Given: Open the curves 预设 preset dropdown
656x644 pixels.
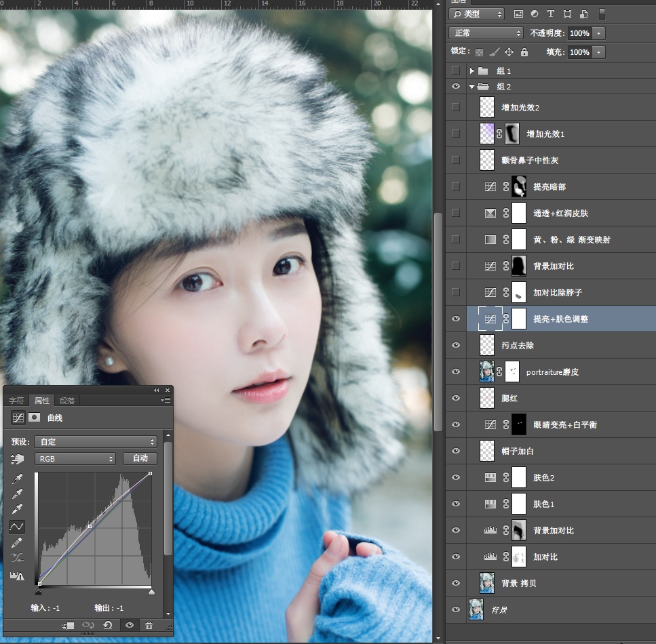Looking at the screenshot, I should [96, 441].
